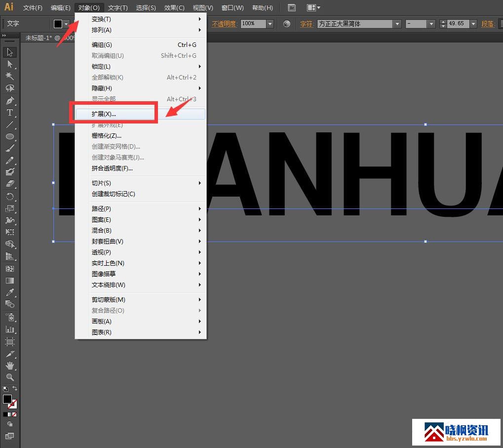Activate the Eyedropper tool
Image resolution: width=503 pixels, height=448 pixels.
[x=9, y=292]
